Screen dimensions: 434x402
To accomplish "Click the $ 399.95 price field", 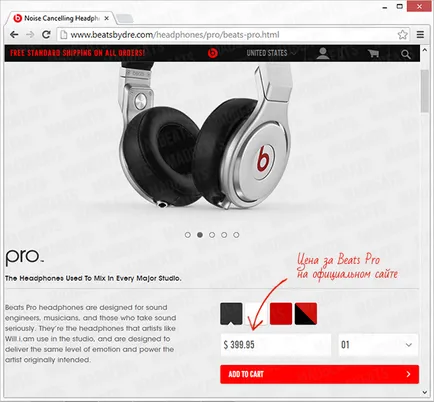I will [x=276, y=345].
